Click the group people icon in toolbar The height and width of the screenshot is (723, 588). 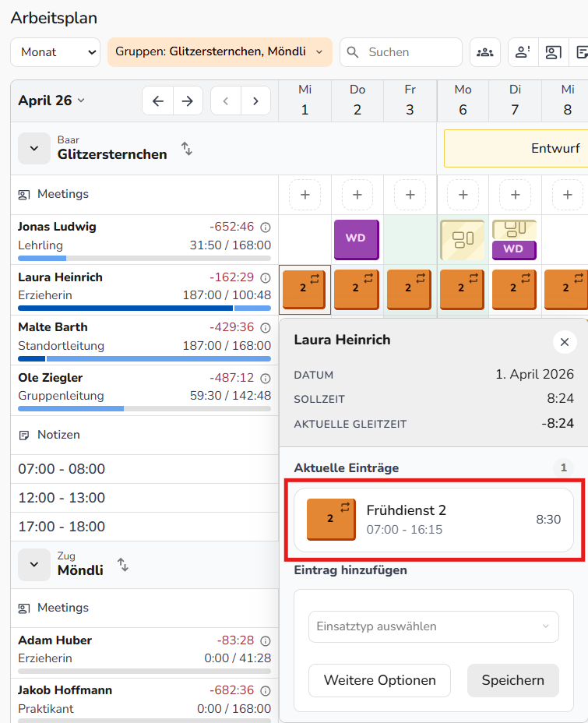pos(484,52)
